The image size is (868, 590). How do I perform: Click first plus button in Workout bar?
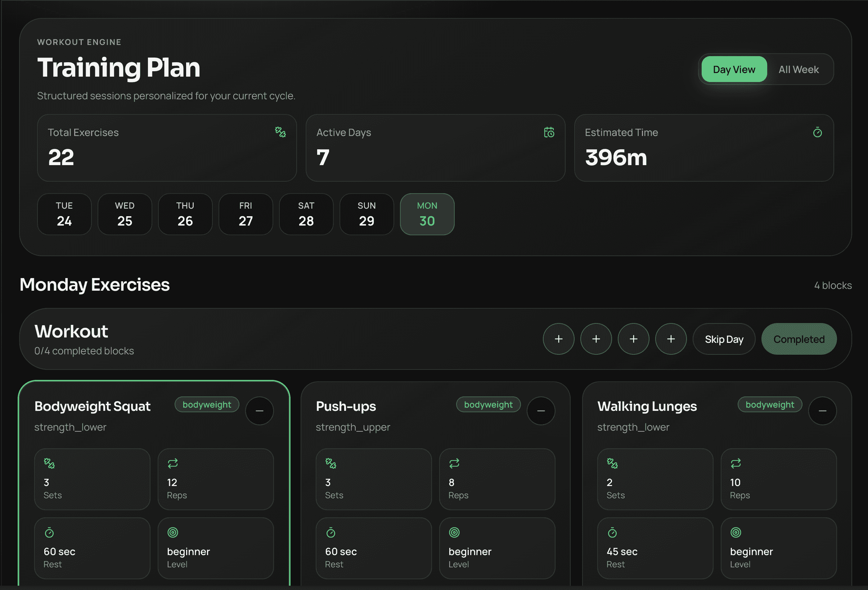point(558,339)
